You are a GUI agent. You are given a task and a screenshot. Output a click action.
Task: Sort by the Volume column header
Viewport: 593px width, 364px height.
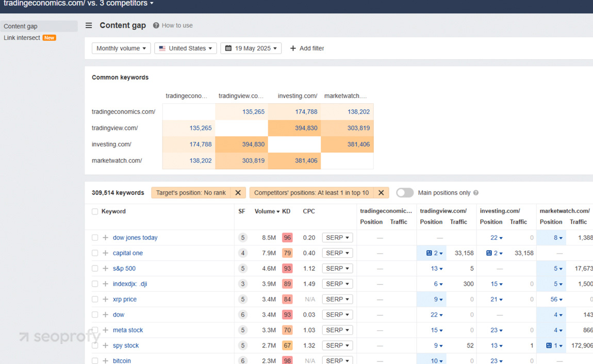267,211
